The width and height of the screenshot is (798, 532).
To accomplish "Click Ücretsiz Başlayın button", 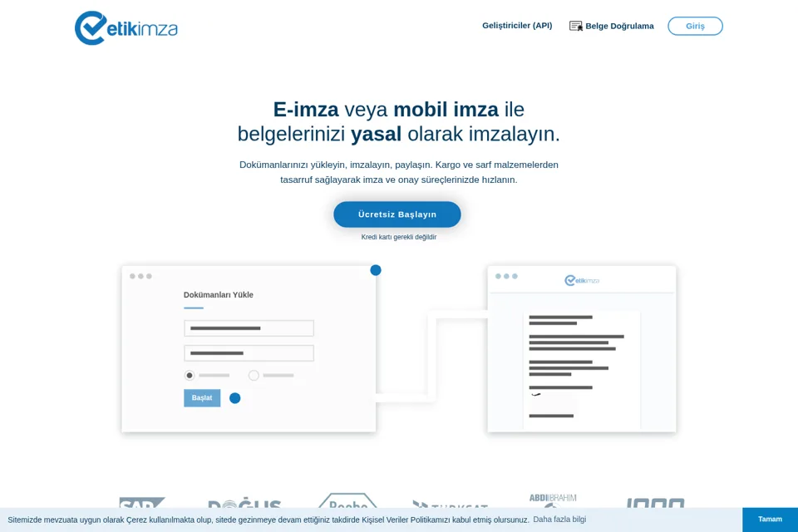I will click(397, 214).
